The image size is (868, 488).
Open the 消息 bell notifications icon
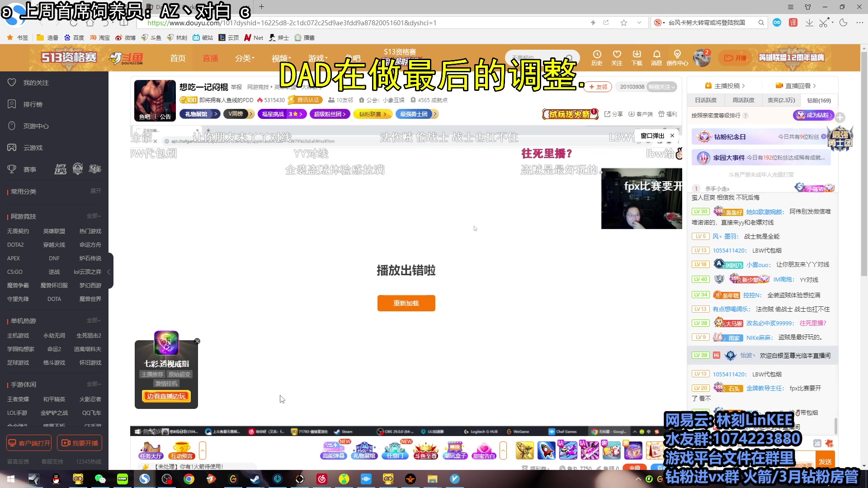click(x=656, y=58)
